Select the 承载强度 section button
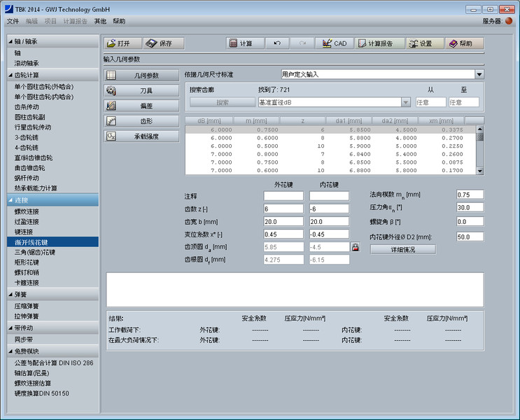Image resolution: width=520 pixels, height=420 pixels. click(x=141, y=136)
